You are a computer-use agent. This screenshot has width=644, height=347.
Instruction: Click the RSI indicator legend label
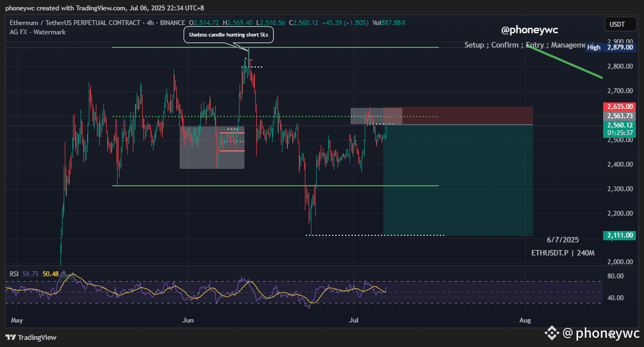[x=14, y=274]
